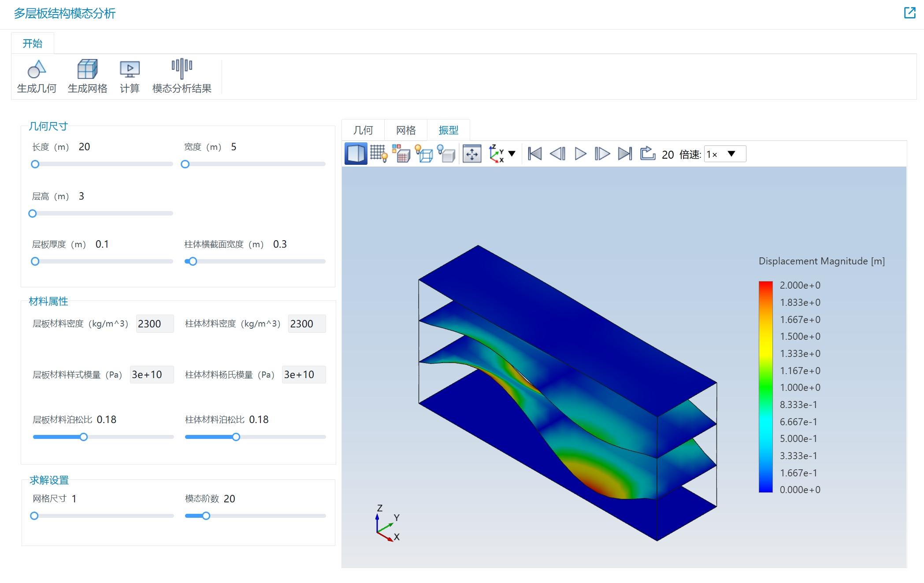Toggle mesh grid lighting icon
Image resolution: width=924 pixels, height=583 pixels.
[x=379, y=154]
